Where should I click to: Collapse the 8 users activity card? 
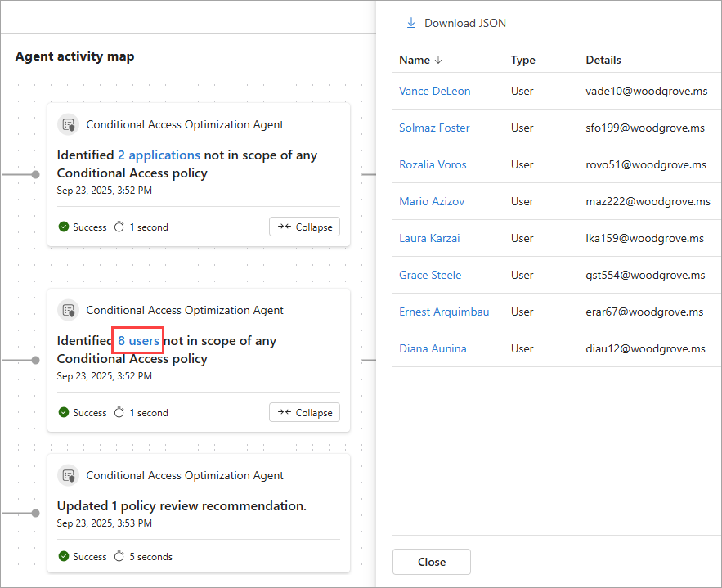304,413
